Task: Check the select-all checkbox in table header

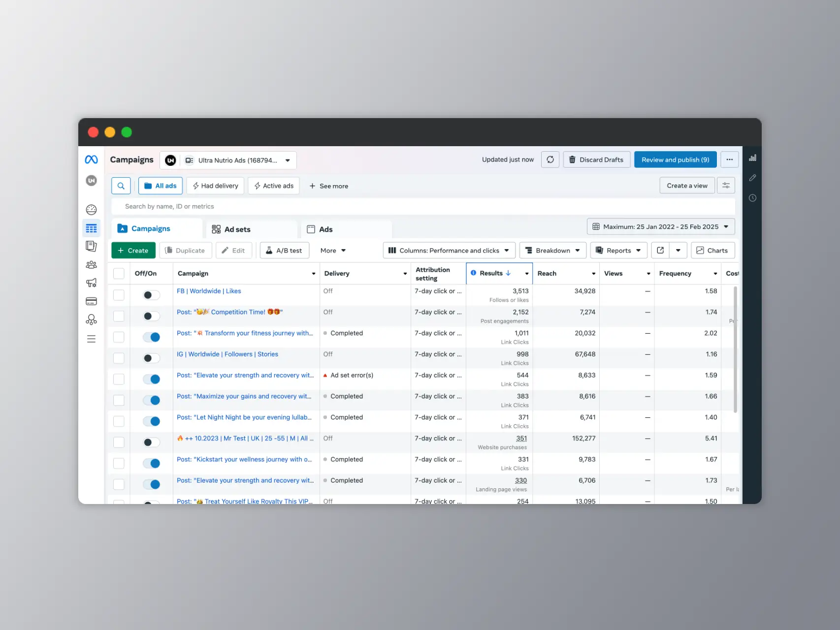Action: (119, 274)
